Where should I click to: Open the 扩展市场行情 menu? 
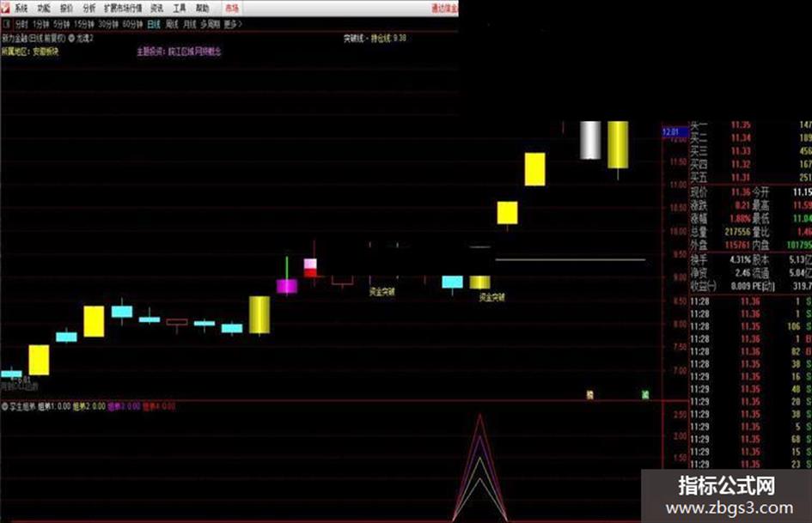click(123, 9)
